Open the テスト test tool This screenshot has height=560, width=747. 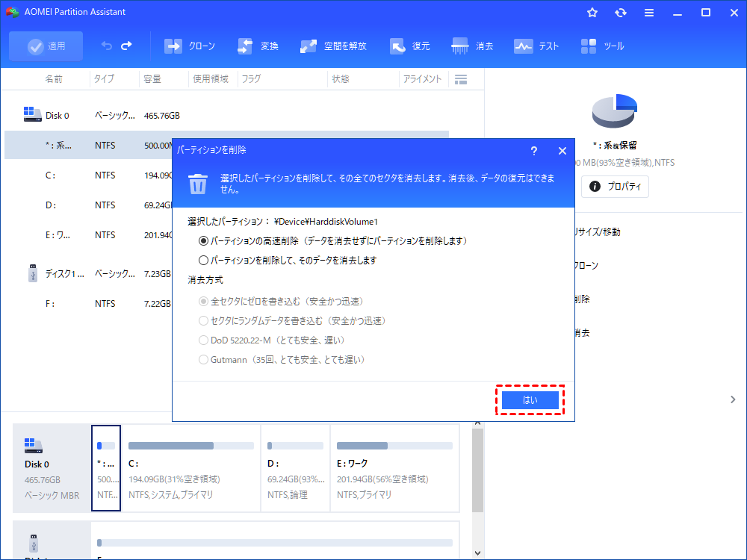pyautogui.click(x=536, y=46)
